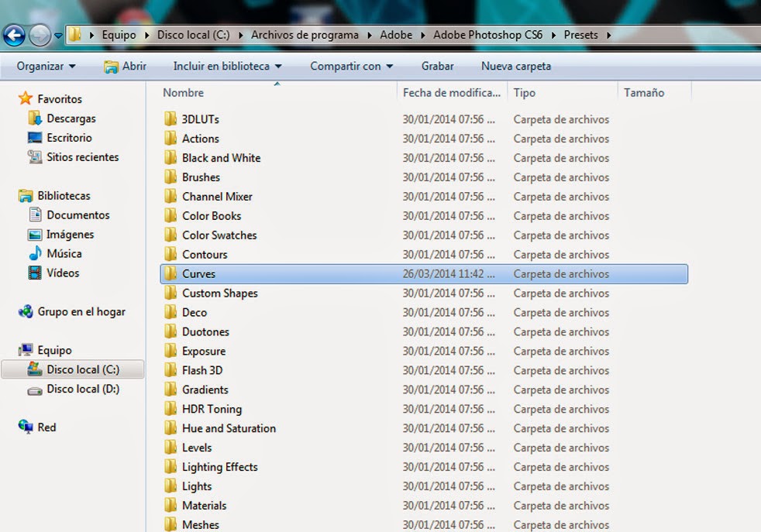Image resolution: width=761 pixels, height=532 pixels.
Task: Open the Organizar dropdown menu
Action: coord(46,66)
